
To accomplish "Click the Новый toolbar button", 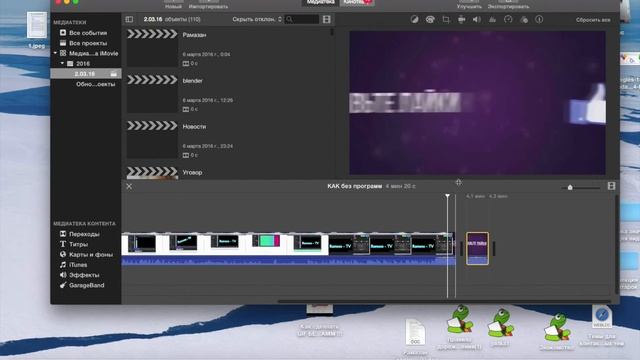I will tap(173, 6).
